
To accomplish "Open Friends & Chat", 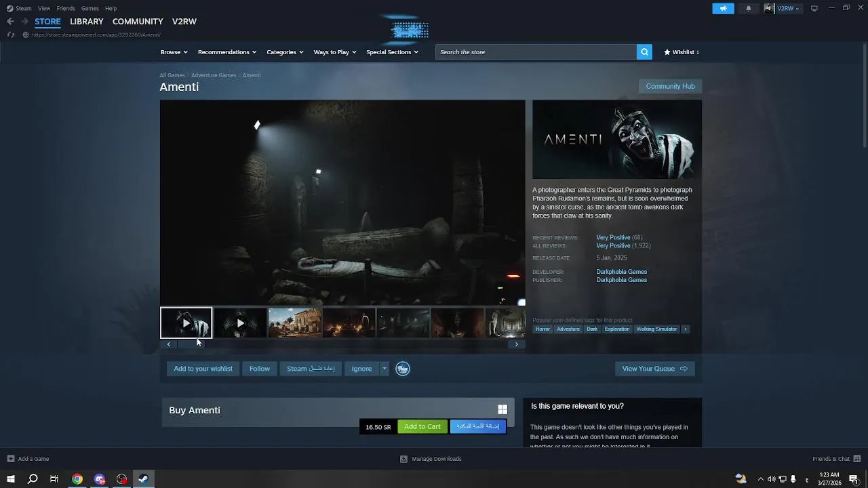I will (835, 459).
